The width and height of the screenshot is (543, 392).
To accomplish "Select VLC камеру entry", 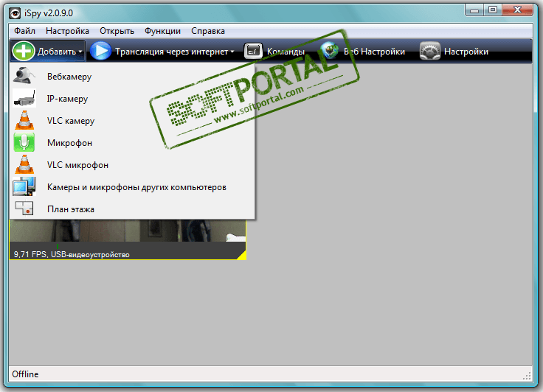I will [x=132, y=120].
